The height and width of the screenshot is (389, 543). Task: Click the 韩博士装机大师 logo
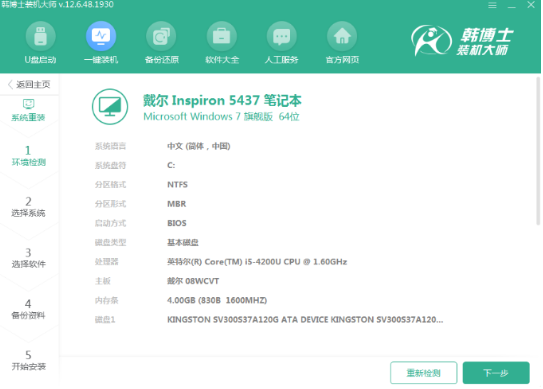(463, 41)
